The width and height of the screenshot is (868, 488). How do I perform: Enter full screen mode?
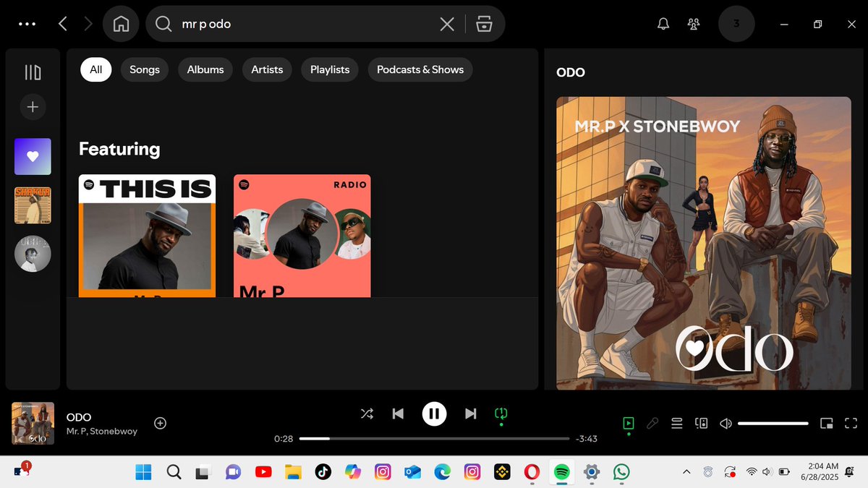851,423
